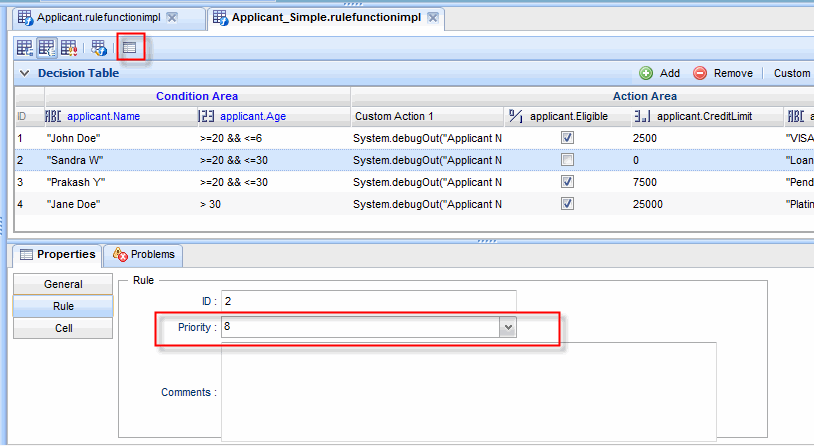This screenshot has width=814, height=446.
Task: Uncheck Eligible checkbox for John Doe row
Action: [567, 138]
